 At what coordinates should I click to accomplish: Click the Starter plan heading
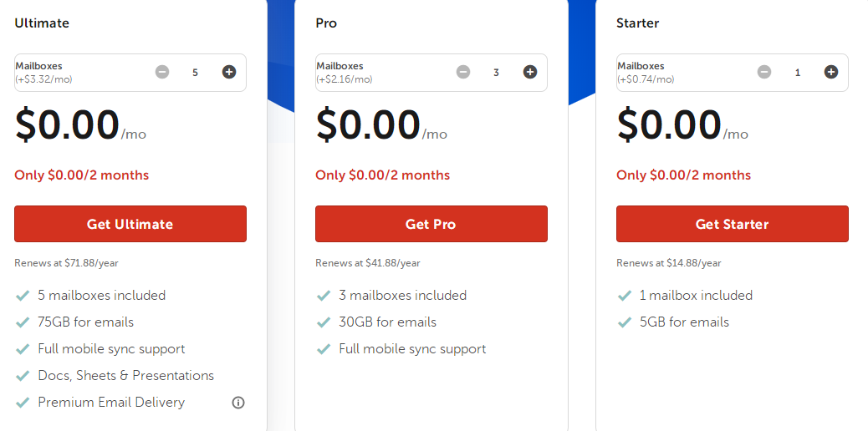click(638, 23)
